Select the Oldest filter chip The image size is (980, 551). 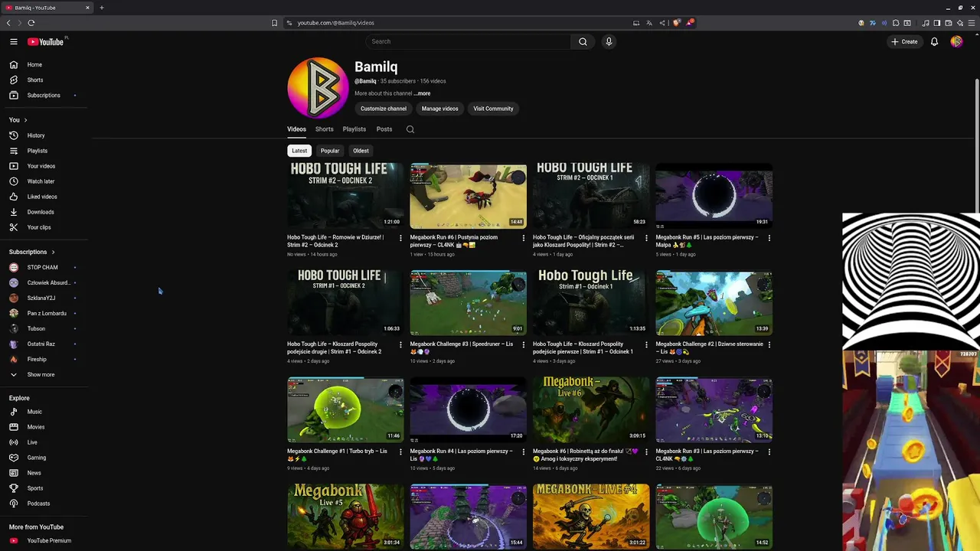(x=361, y=151)
